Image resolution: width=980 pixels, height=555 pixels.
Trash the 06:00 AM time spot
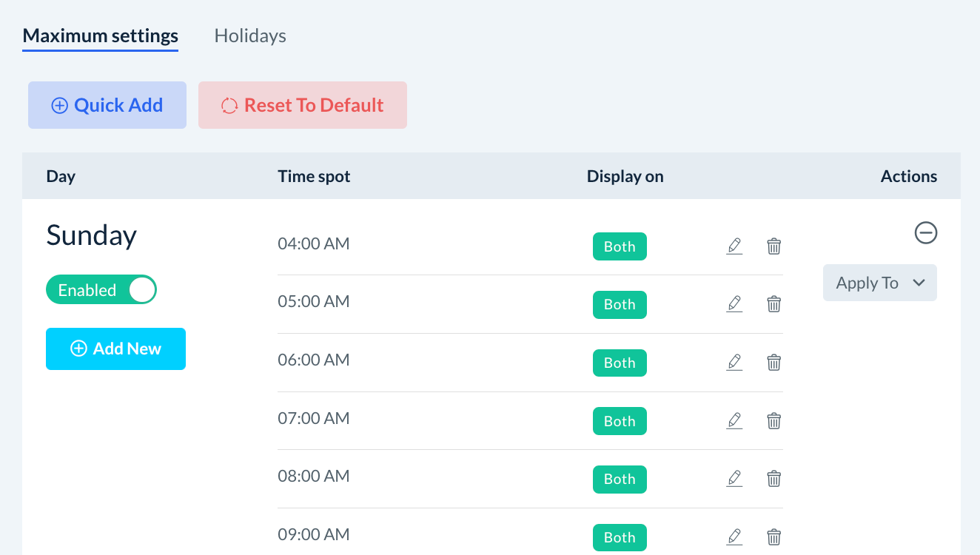773,363
